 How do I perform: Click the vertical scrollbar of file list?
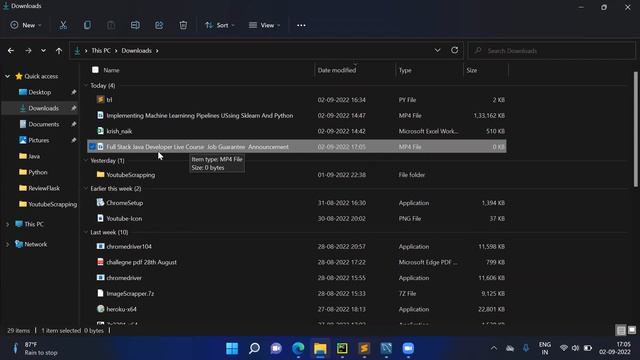pyautogui.click(x=636, y=129)
